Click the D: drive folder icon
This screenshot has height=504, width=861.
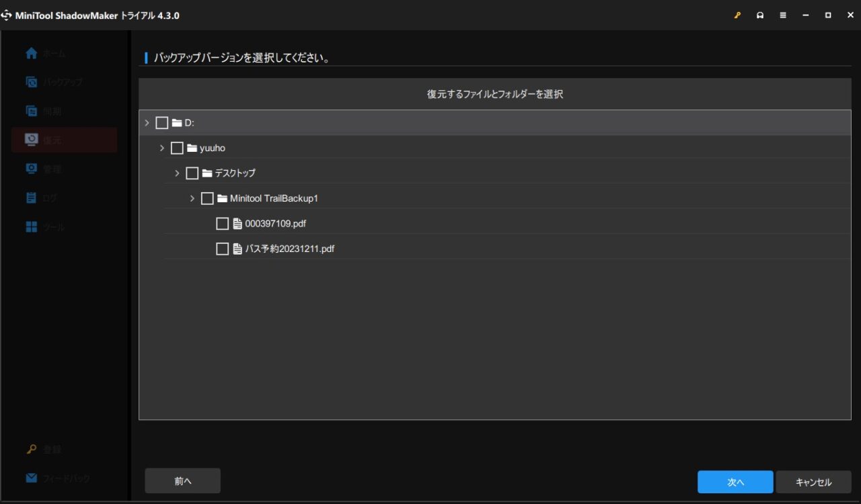[x=177, y=122]
